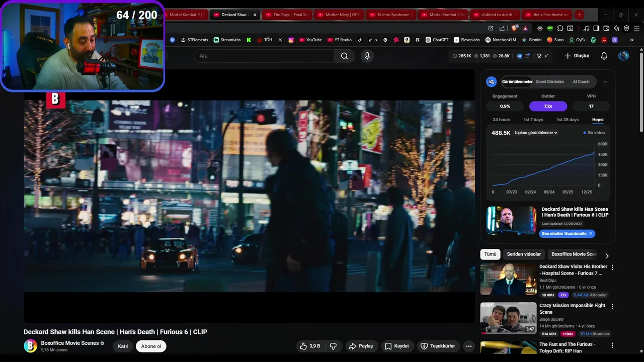This screenshot has height=362, width=644.
Task: Toggle the browser sidebar panel icon
Action: tap(596, 28)
